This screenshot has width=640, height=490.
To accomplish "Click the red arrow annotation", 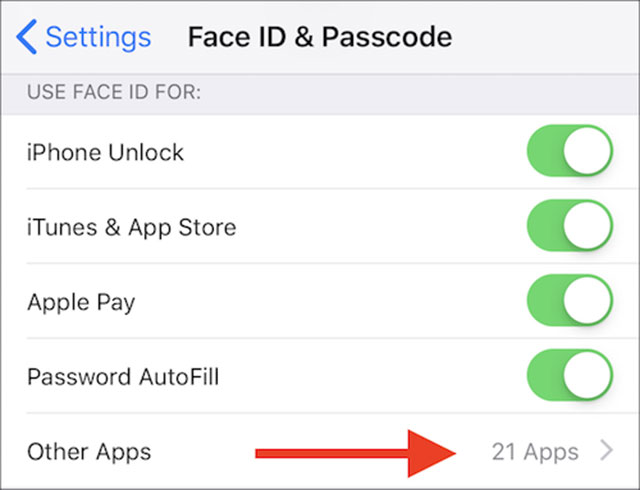I will click(x=360, y=453).
